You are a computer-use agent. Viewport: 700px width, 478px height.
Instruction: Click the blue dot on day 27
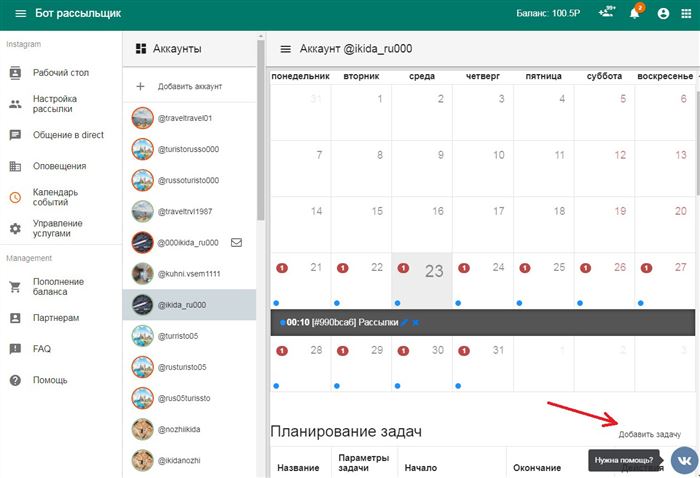click(641, 303)
